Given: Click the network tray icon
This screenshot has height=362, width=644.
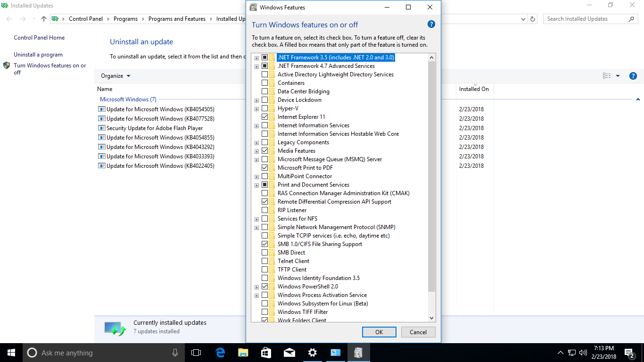Looking at the screenshot, I should tap(572, 353).
